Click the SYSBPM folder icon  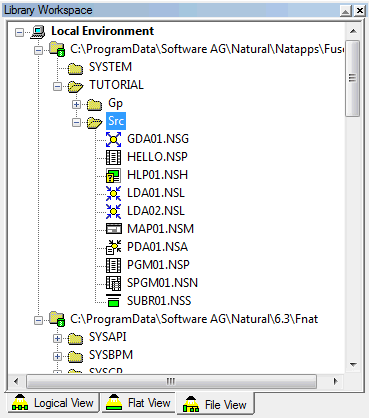click(x=76, y=356)
